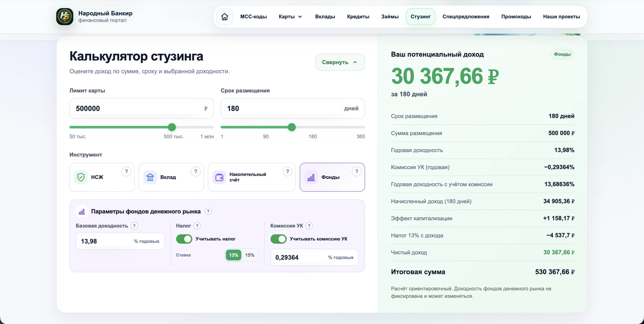The width and height of the screenshot is (644, 324).
Task: Focus the Срок размещения days input
Action: [292, 108]
